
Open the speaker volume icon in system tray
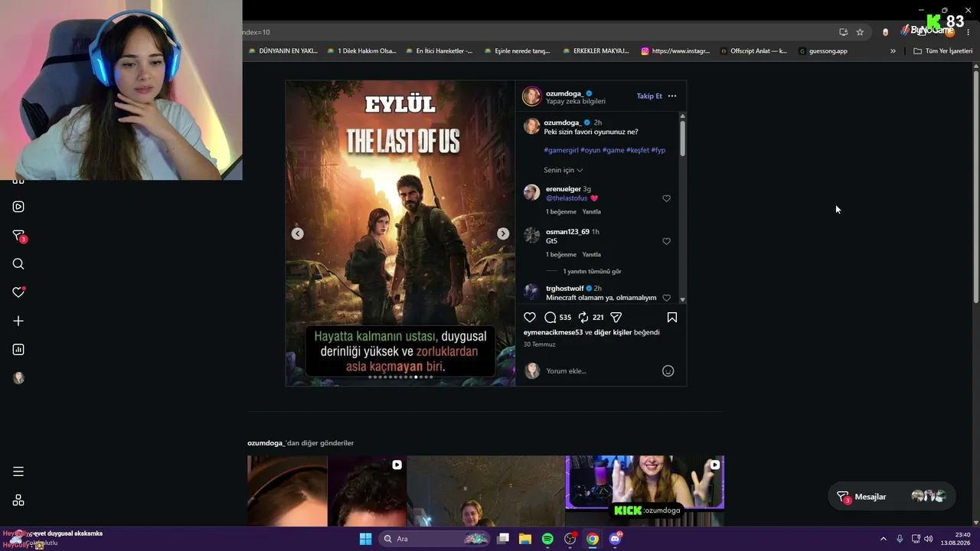tap(929, 539)
